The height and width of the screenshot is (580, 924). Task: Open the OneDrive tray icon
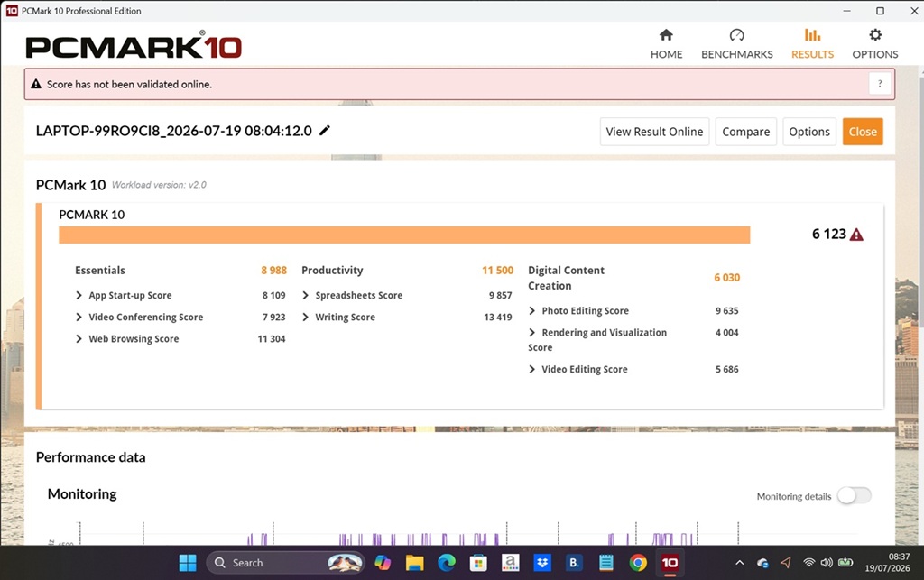(x=762, y=563)
